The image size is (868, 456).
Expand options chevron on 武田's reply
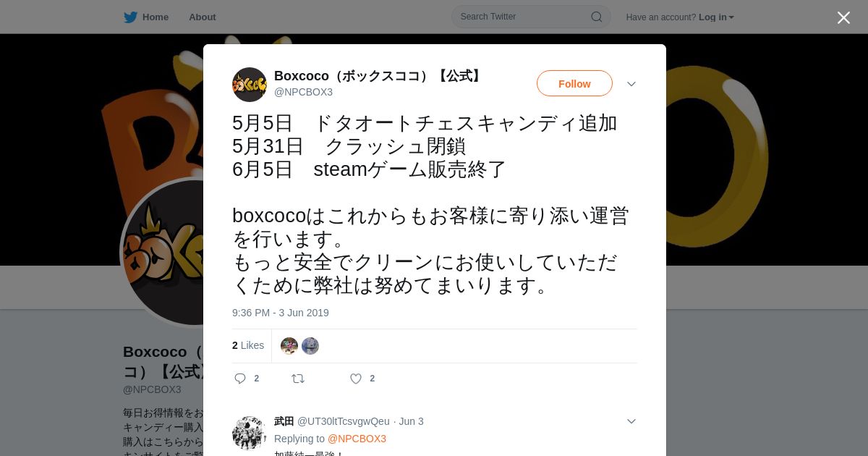click(631, 421)
